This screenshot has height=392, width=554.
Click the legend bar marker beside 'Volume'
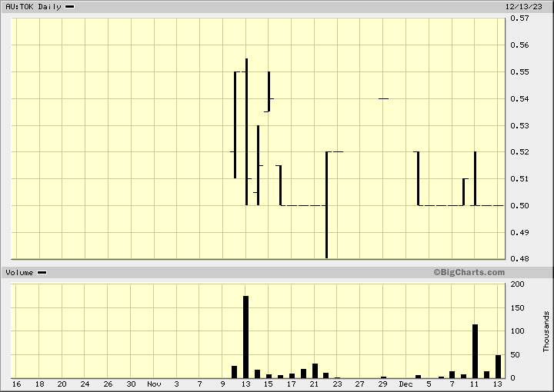(x=42, y=273)
